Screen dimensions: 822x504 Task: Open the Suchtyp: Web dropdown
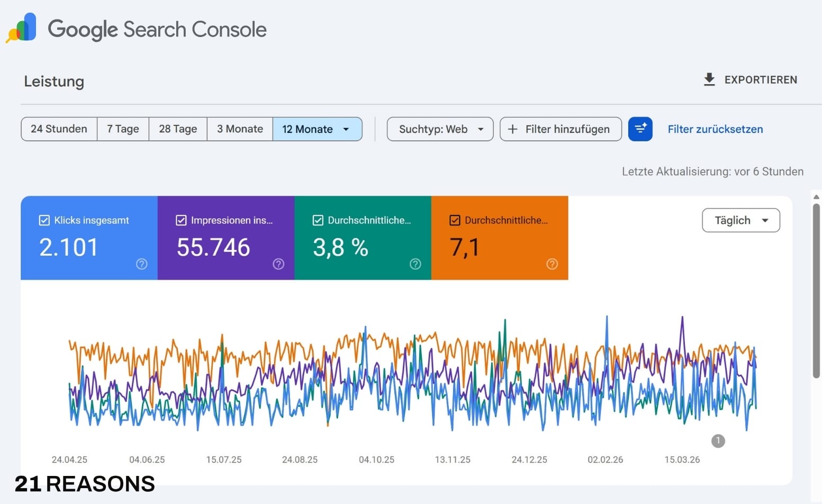tap(440, 129)
